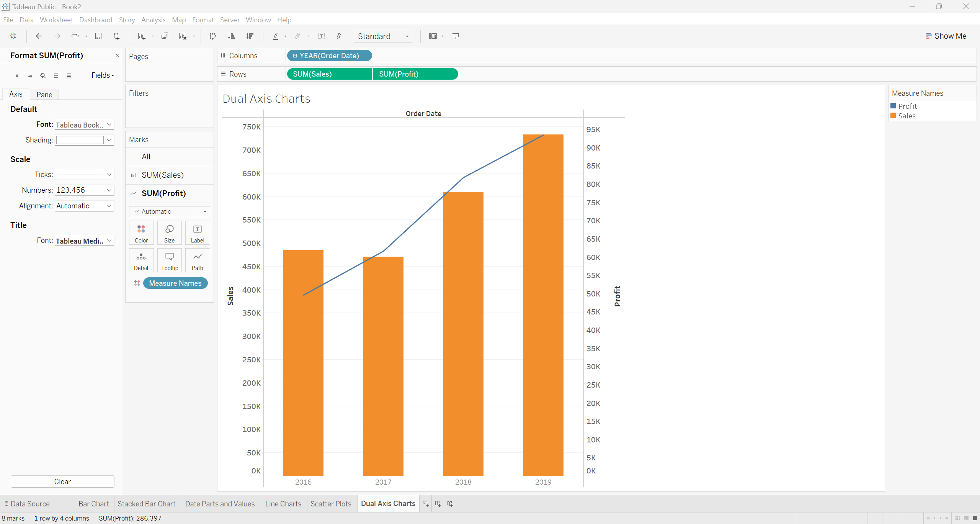Switch to the Pane tab
Screen dimensions: 980x524
pyautogui.click(x=44, y=95)
